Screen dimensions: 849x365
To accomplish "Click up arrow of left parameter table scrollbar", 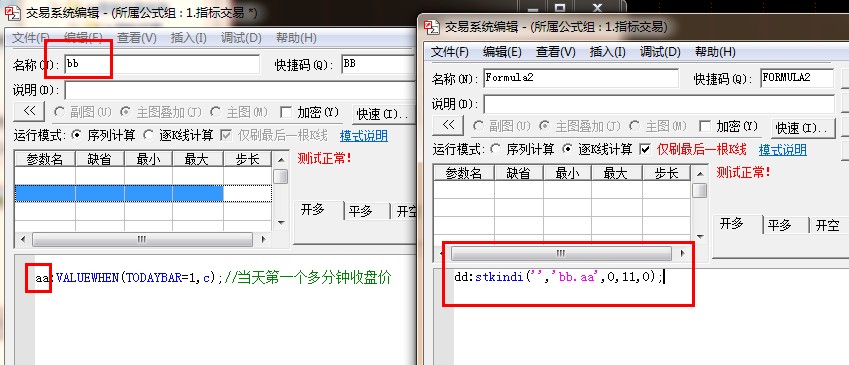I will click(280, 159).
